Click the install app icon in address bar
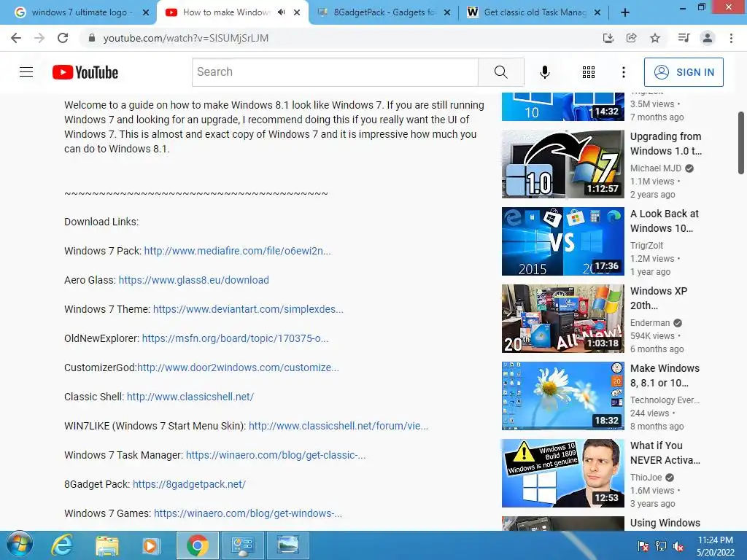747x560 pixels. point(608,38)
